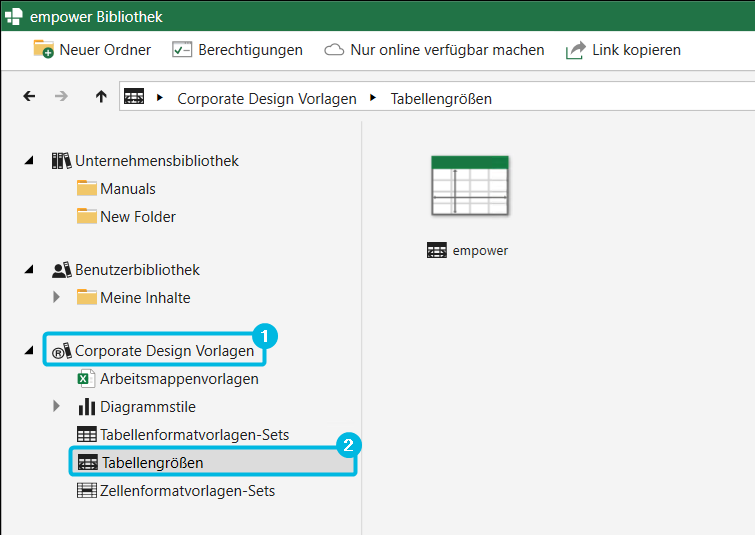Select Tabellenformatvorlagen-Sets in the tree
This screenshot has height=535, width=755.
tap(195, 435)
